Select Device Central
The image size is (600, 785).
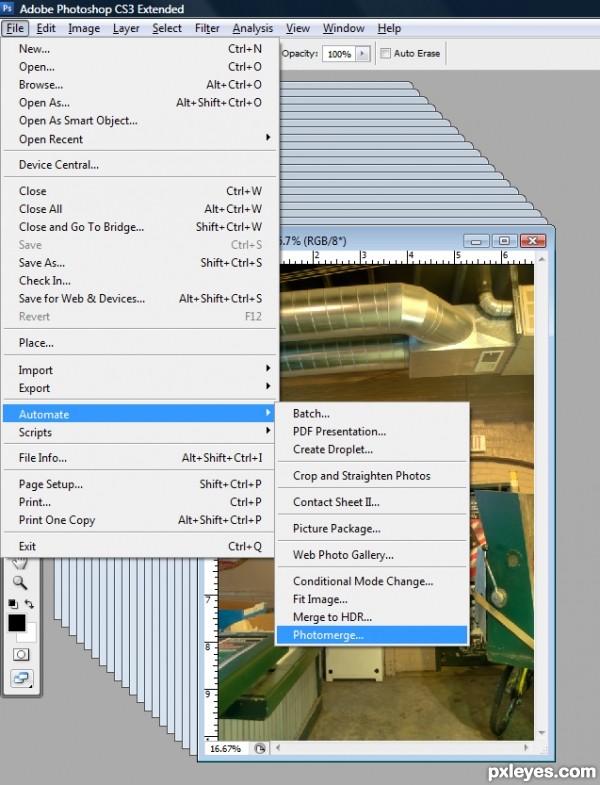click(139, 164)
